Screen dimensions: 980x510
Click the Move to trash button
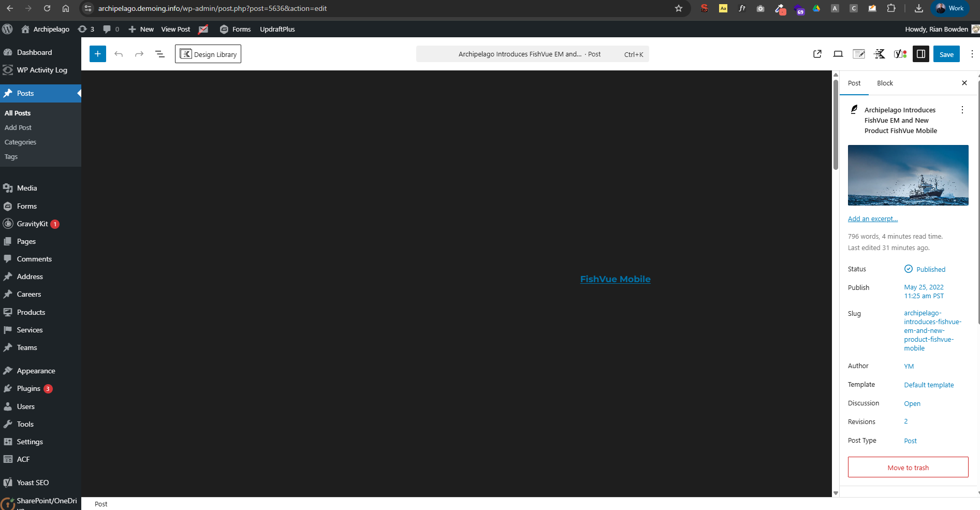pyautogui.click(x=908, y=467)
